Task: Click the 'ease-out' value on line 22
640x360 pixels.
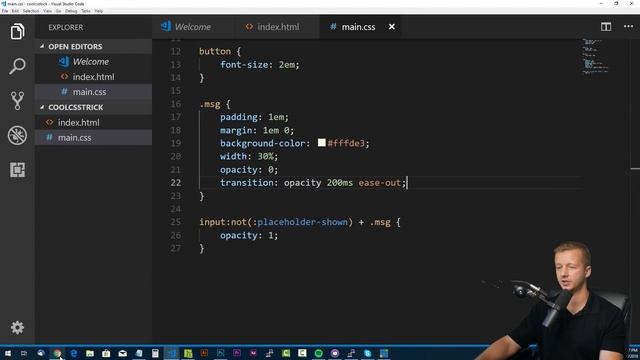Action: [x=380, y=182]
